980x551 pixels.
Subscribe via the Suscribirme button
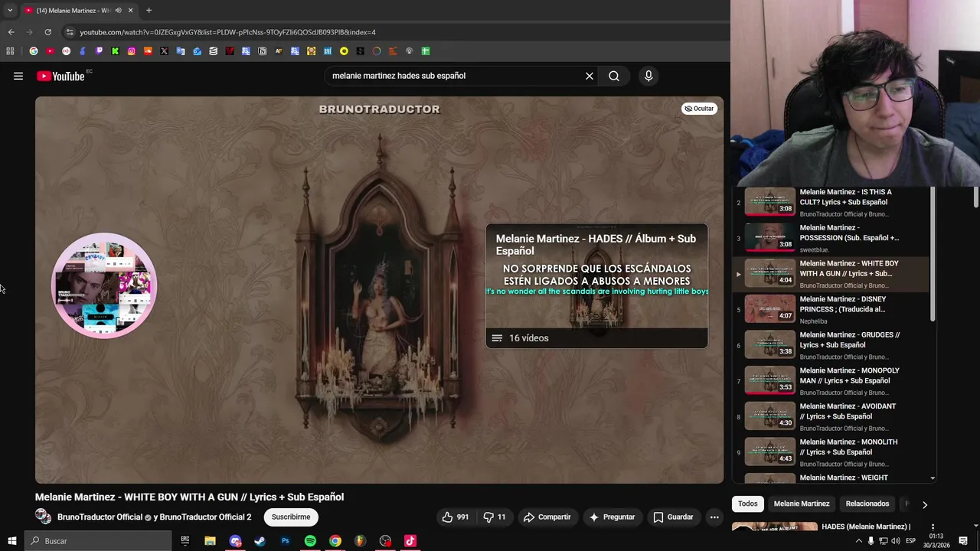tap(291, 517)
